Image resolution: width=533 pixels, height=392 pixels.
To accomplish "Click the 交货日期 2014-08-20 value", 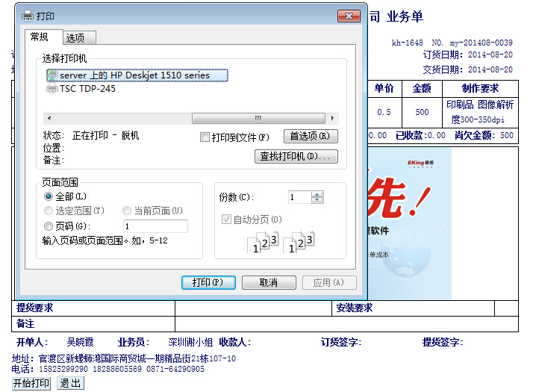I will 490,69.
